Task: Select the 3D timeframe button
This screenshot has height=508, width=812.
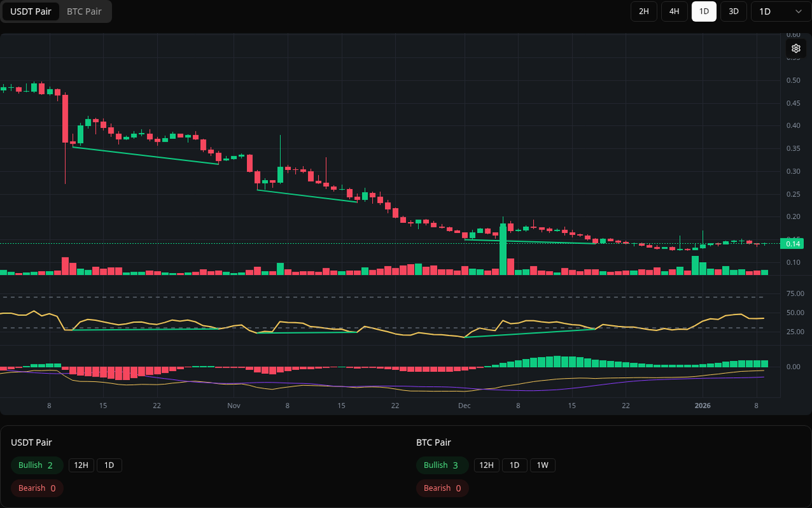Action: [x=734, y=12]
